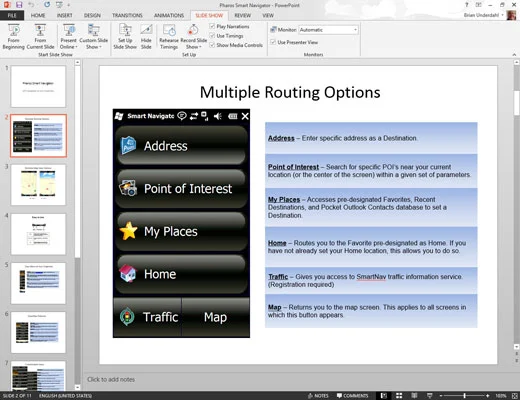
Task: Click the zoom slider in status bar
Action: tap(464, 396)
